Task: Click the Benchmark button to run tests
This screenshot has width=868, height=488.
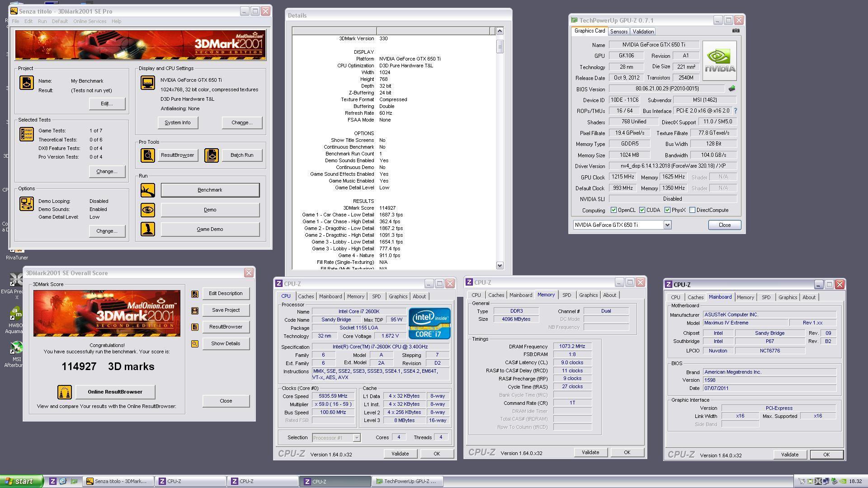Action: point(210,190)
